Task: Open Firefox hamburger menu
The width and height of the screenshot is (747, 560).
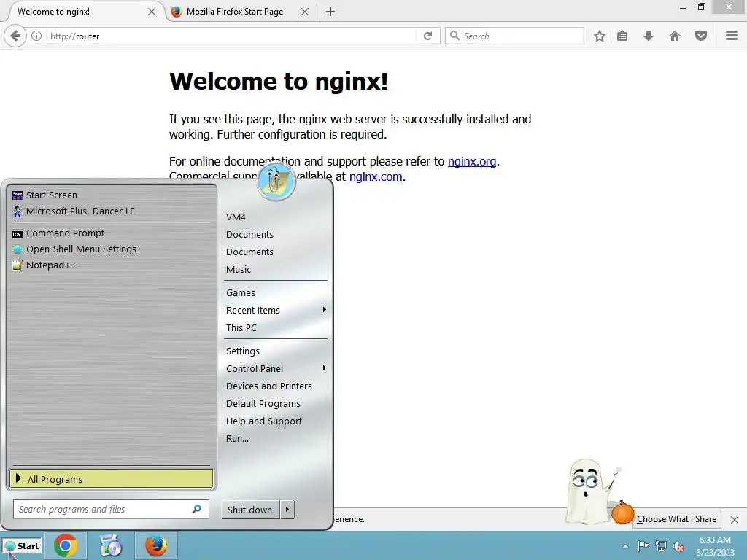Action: coord(732,36)
